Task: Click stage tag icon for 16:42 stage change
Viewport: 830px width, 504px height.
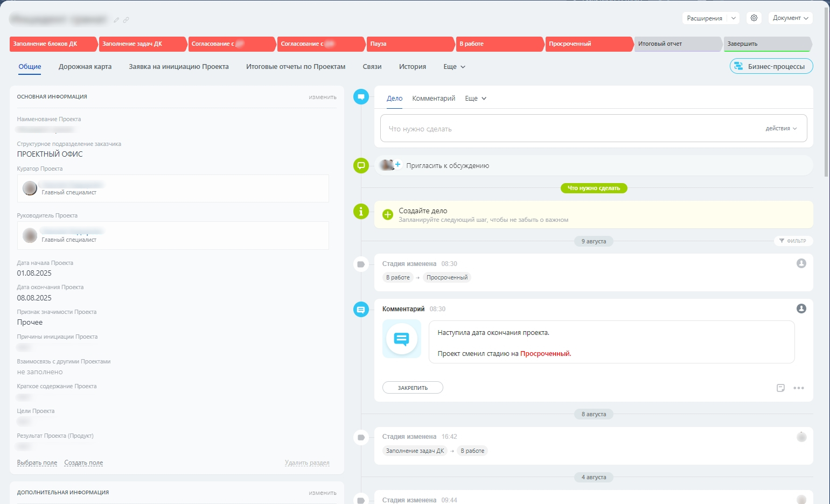Action: [x=361, y=437]
